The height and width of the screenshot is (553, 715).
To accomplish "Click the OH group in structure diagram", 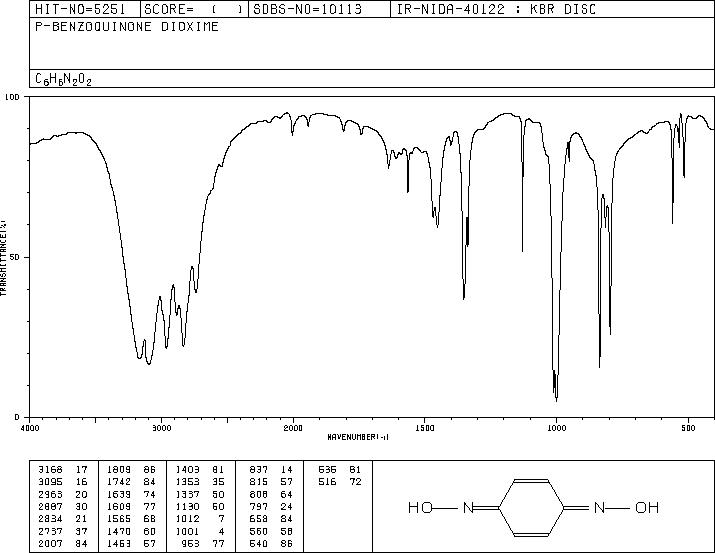I will [x=647, y=507].
